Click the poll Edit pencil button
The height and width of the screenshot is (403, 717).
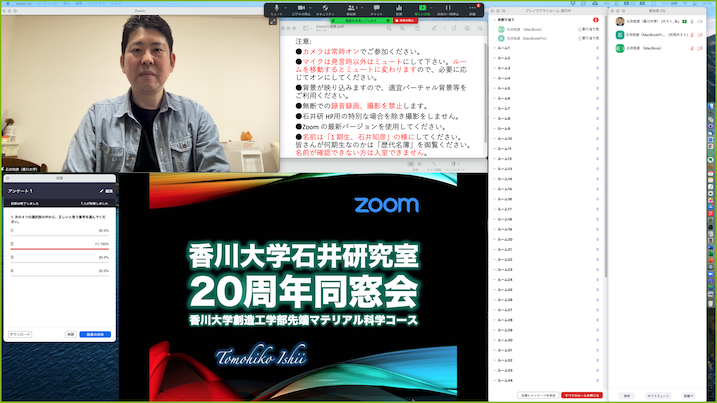click(x=106, y=191)
